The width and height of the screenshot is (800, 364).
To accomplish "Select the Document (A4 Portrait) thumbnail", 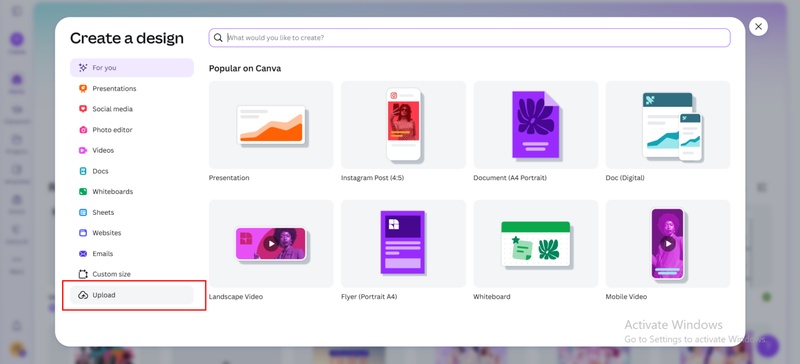I will tap(536, 125).
